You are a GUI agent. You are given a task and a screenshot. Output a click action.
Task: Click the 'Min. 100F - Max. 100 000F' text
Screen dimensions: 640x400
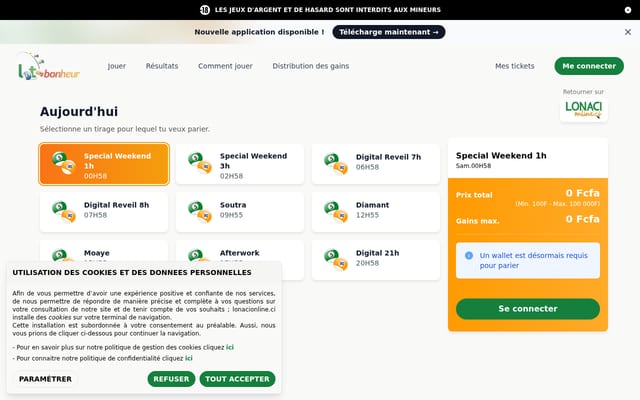[x=558, y=204]
